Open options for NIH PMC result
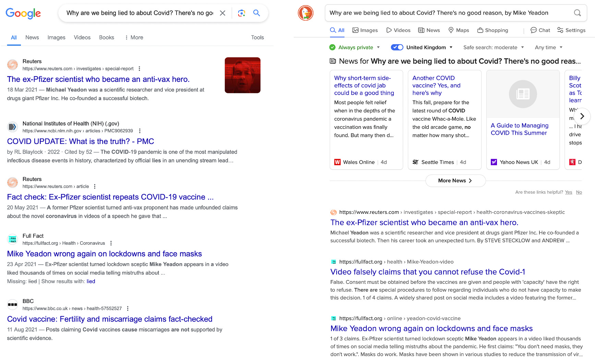The image size is (595, 364). coord(139,131)
